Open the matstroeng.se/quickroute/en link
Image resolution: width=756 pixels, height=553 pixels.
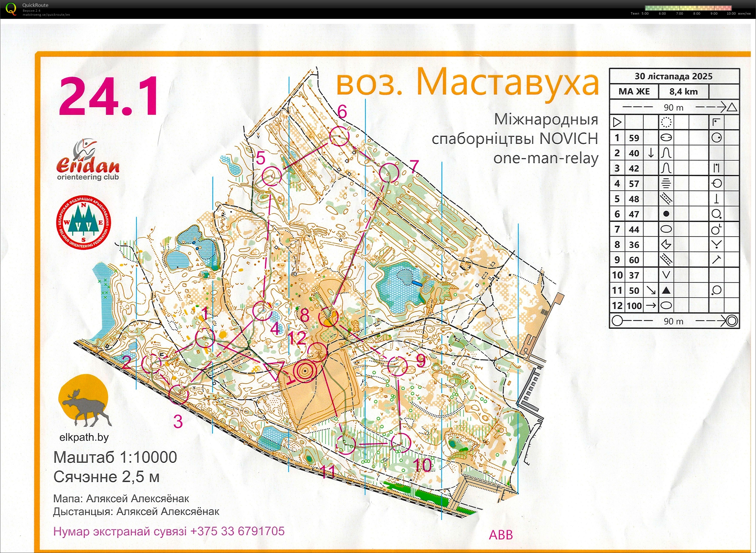tap(46, 15)
